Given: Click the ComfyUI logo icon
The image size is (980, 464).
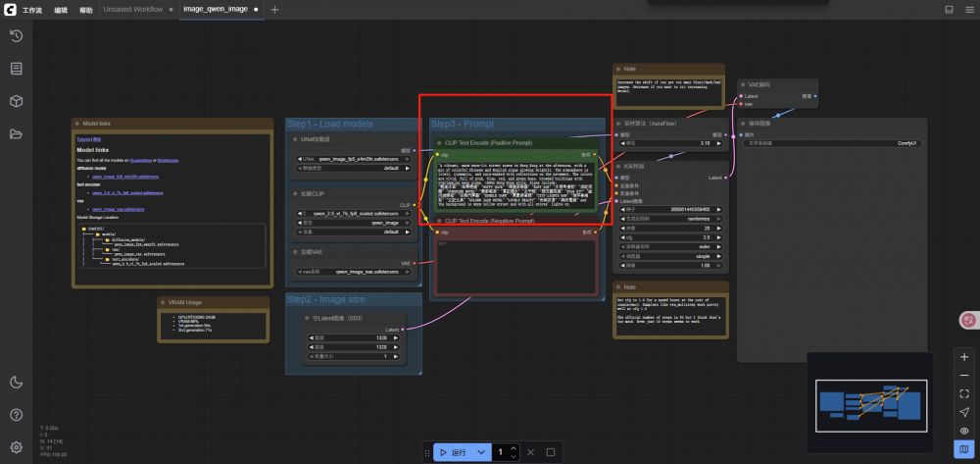Looking at the screenshot, I should pyautogui.click(x=10, y=10).
